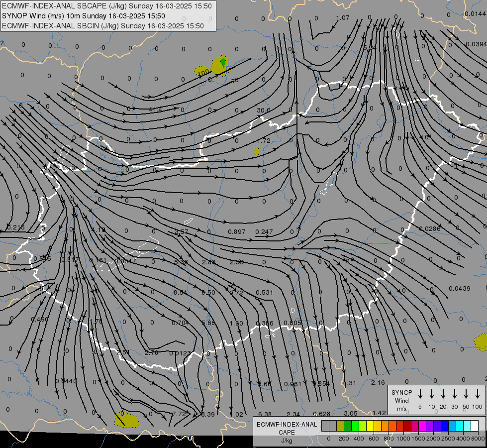
Task: Click the green patch inside northern olive blob
Action: 223,62
